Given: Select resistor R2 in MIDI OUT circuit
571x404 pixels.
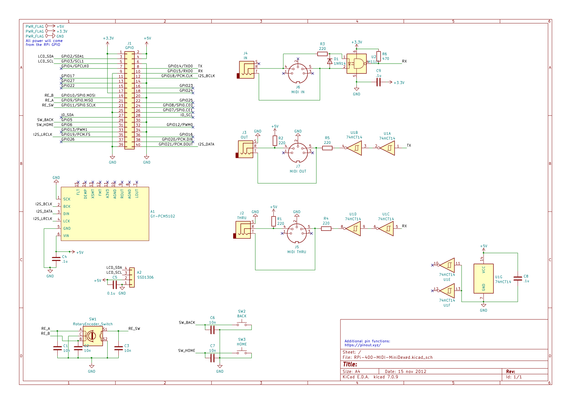Looking at the screenshot, I should (x=275, y=141).
